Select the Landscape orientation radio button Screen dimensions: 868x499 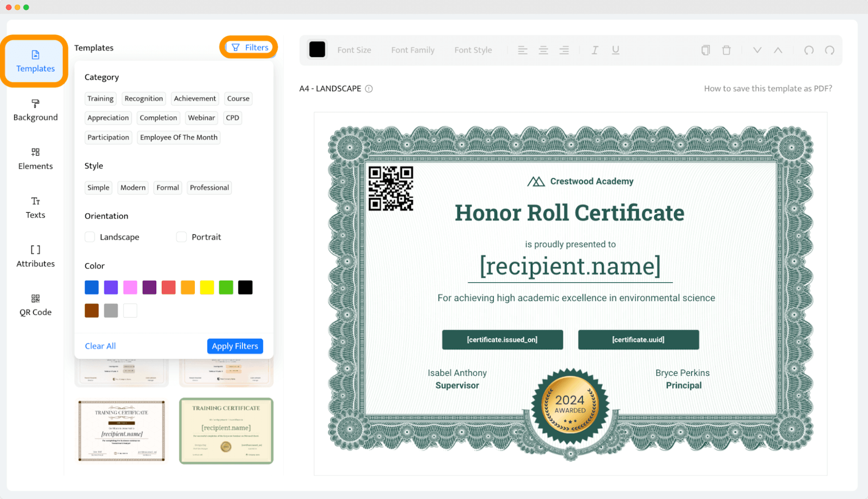click(x=90, y=236)
